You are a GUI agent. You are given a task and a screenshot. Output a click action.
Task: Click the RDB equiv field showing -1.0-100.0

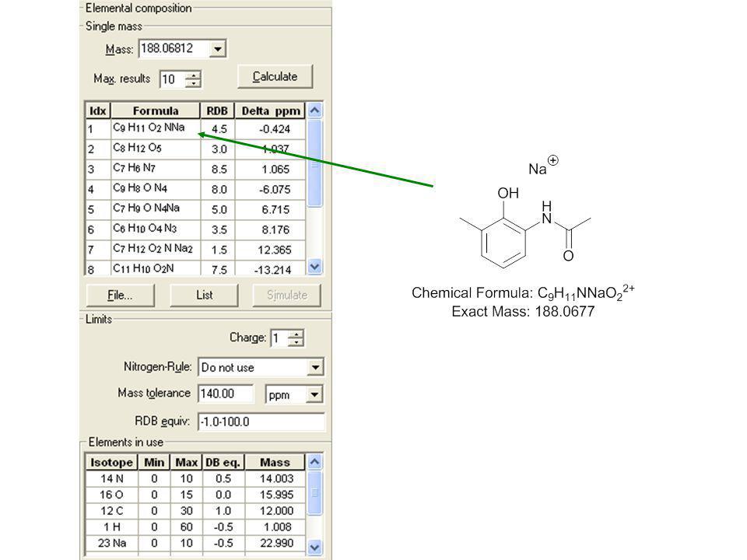pos(261,422)
